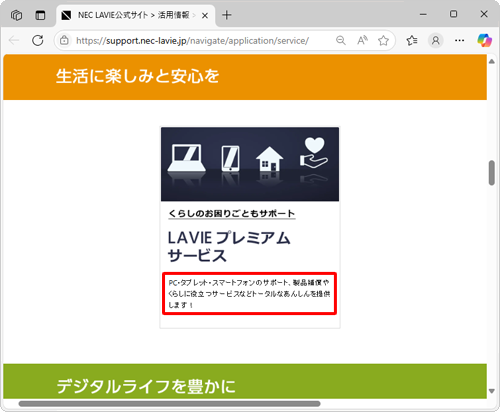Open the Edge workspaces icon
500x412 pixels.
tap(16, 15)
